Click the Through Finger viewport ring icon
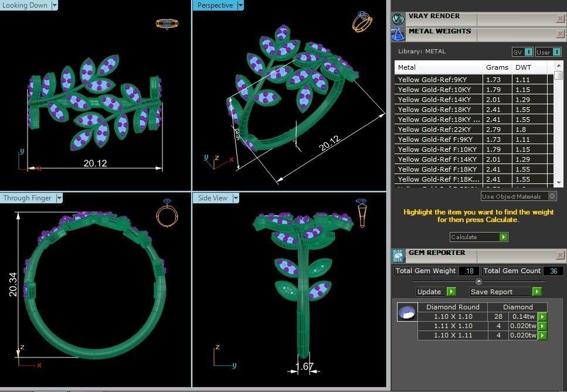 (x=167, y=213)
